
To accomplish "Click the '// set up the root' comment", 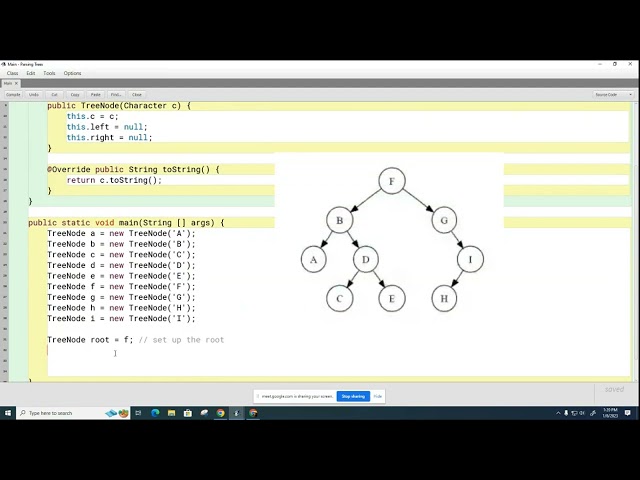I will pos(181,340).
